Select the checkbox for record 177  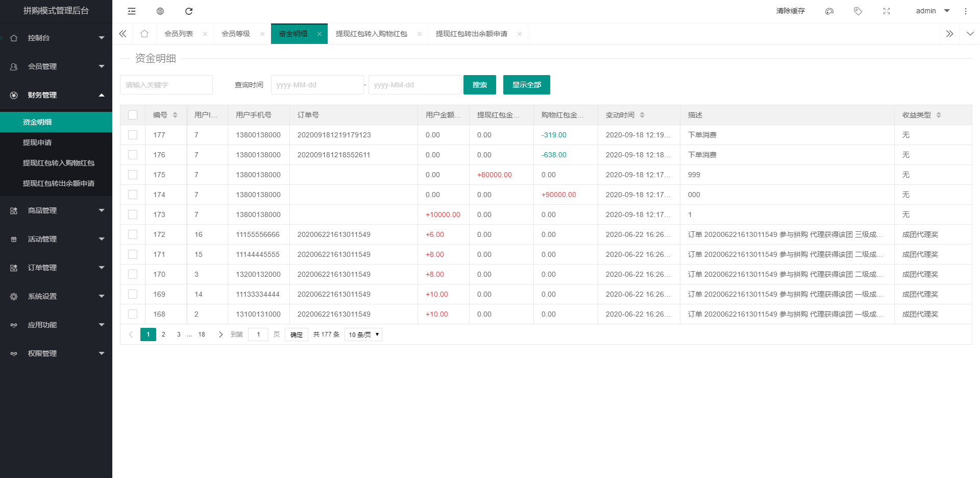point(133,135)
